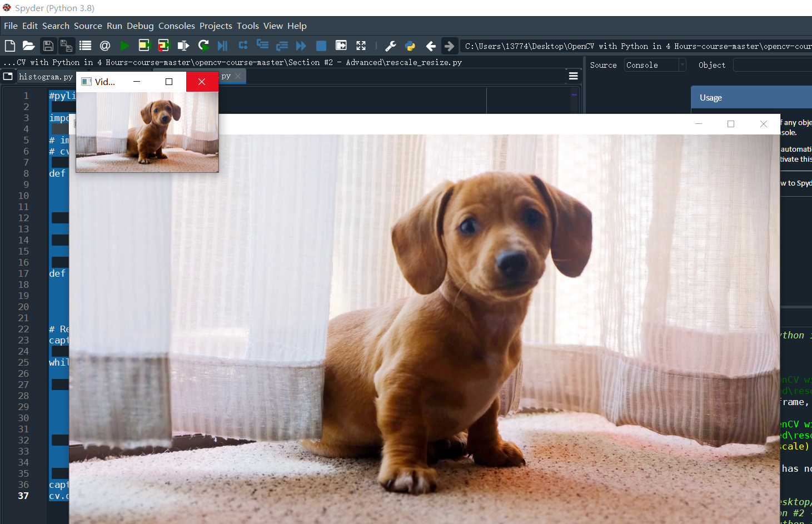The height and width of the screenshot is (524, 812).
Task: Minimize the small Vid... window
Action: coord(137,82)
